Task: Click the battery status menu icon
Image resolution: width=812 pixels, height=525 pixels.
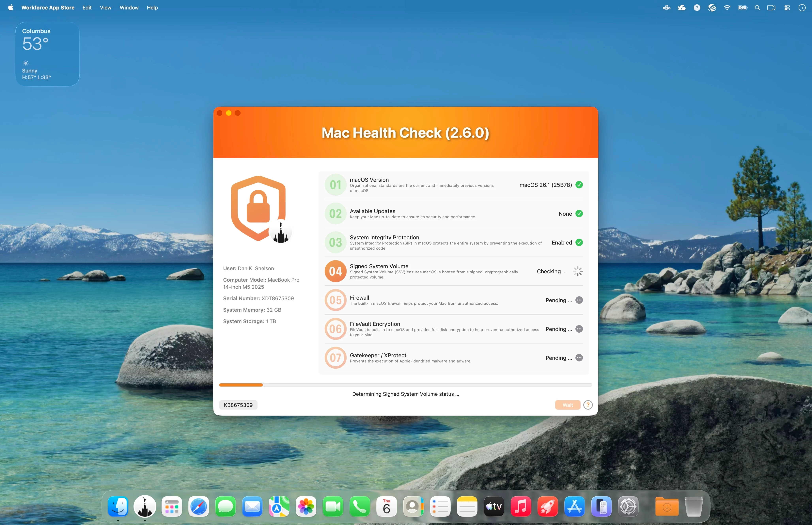Action: coord(742,8)
